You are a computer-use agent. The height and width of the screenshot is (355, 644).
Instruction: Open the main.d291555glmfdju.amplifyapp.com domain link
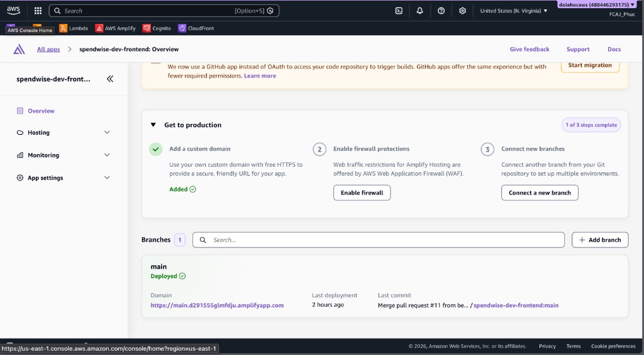click(x=217, y=305)
